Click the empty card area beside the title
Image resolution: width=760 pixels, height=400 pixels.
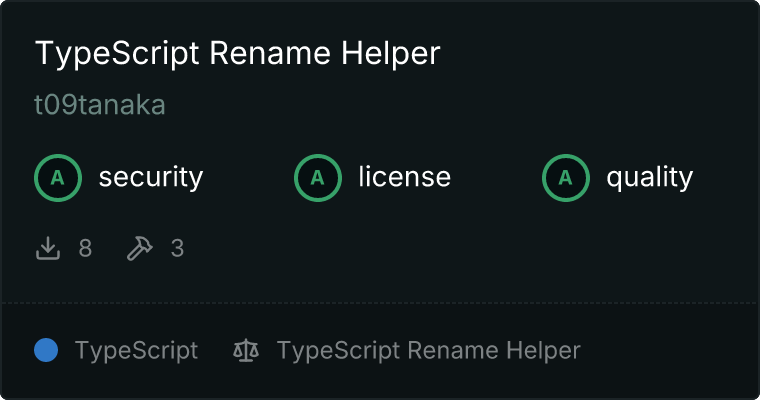(600, 54)
